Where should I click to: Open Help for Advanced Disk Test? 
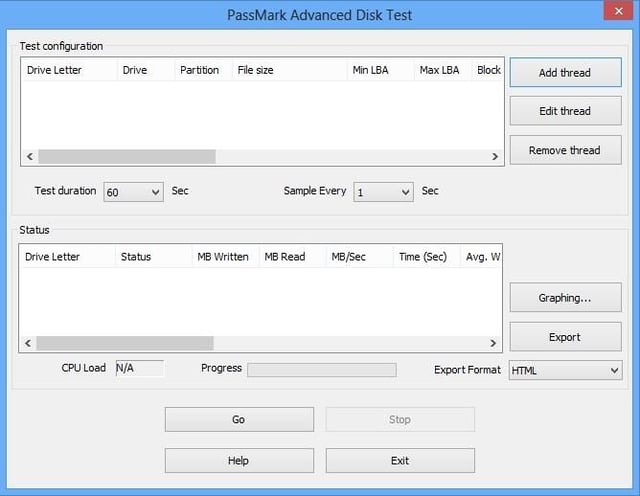coord(239,460)
